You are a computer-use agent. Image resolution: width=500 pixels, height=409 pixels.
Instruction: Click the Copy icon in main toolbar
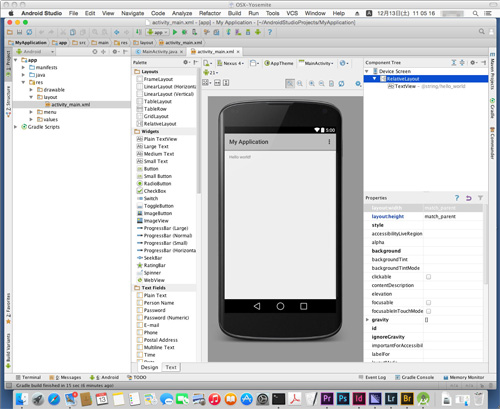point(73,32)
